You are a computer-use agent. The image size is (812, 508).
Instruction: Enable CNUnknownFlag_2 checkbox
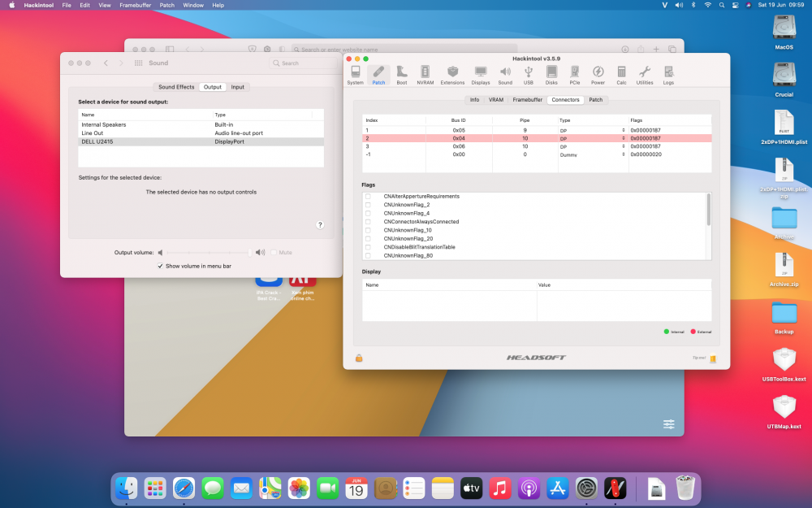(x=368, y=205)
